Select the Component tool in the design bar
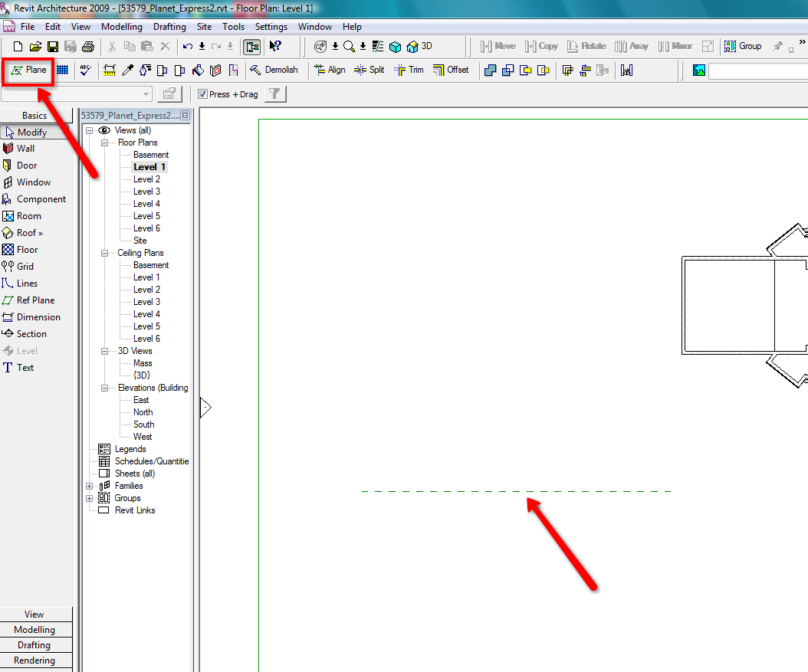This screenshot has height=672, width=808. click(x=34, y=199)
